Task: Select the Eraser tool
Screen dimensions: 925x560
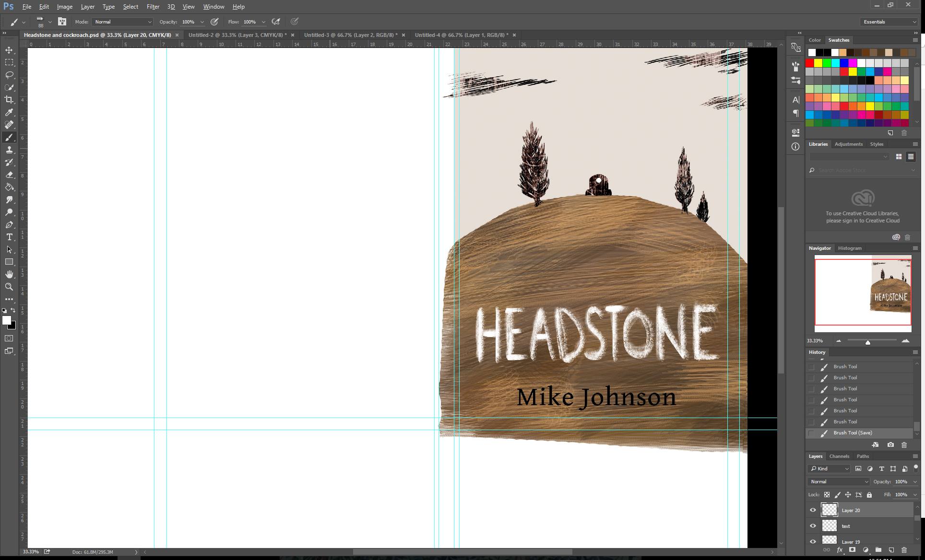Action: click(9, 175)
